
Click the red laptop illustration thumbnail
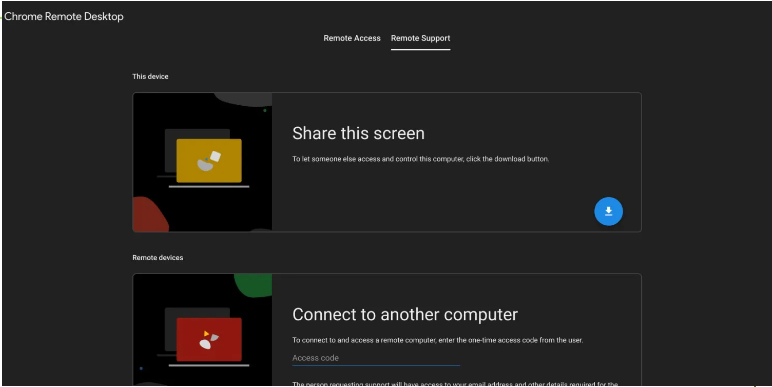click(202, 329)
